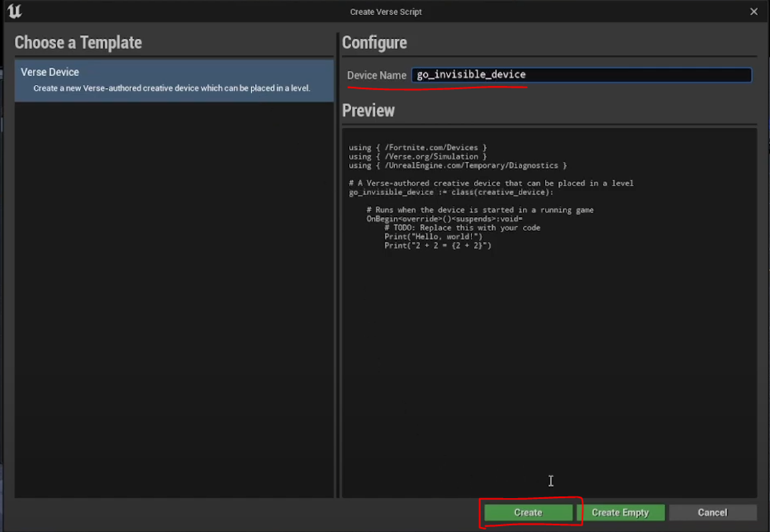Click the Print Hello, world! line

pyautogui.click(x=433, y=236)
